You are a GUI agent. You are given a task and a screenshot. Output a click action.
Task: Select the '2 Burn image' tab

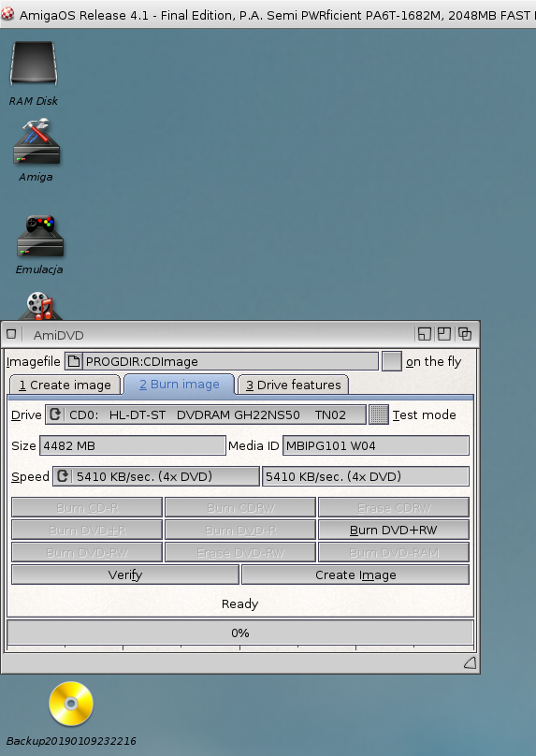(179, 385)
